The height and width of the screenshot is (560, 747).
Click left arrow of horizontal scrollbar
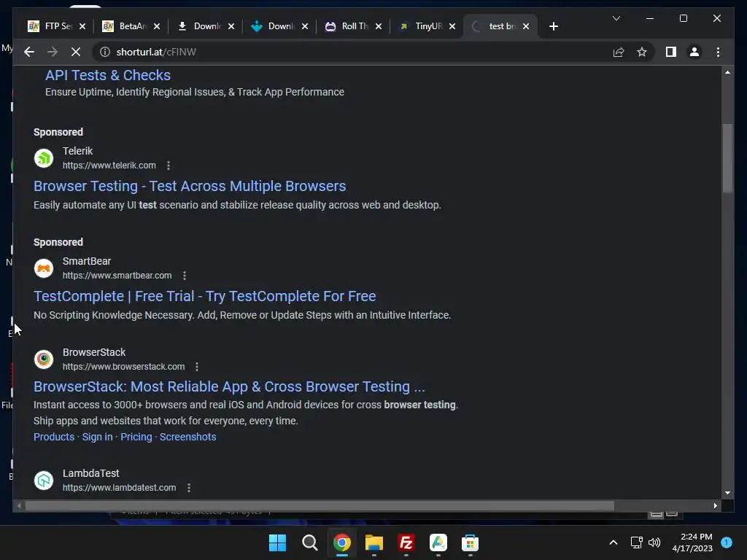(19, 506)
